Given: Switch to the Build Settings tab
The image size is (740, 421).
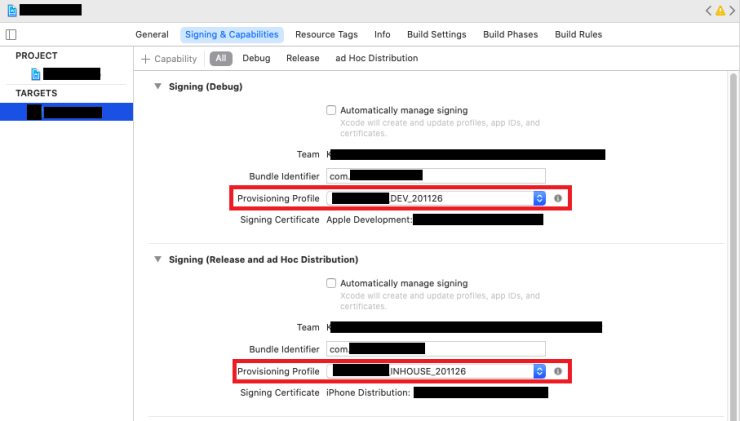Looking at the screenshot, I should click(x=435, y=34).
